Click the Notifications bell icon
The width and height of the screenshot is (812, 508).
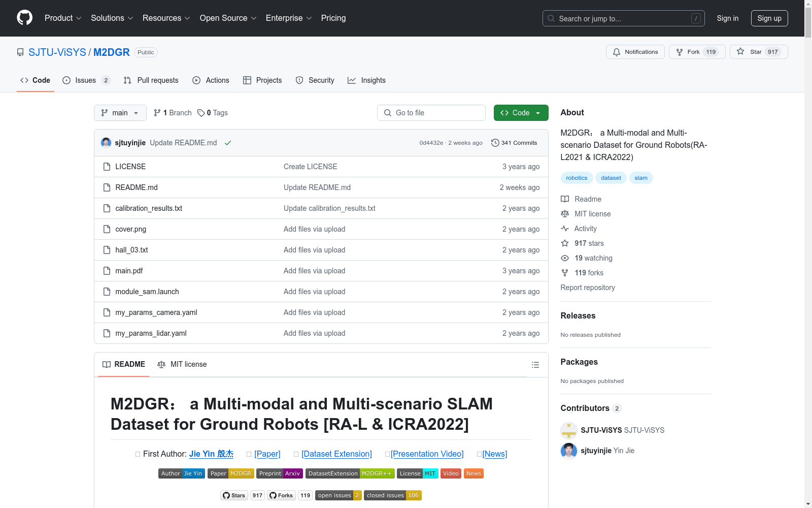coord(617,52)
